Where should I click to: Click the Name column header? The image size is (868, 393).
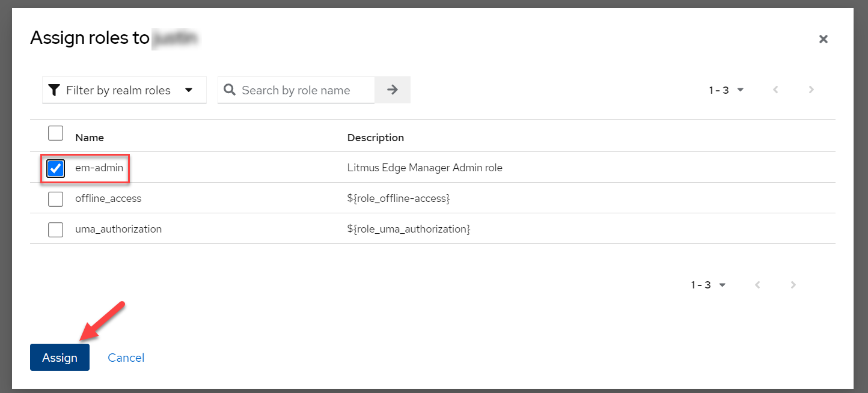click(89, 138)
